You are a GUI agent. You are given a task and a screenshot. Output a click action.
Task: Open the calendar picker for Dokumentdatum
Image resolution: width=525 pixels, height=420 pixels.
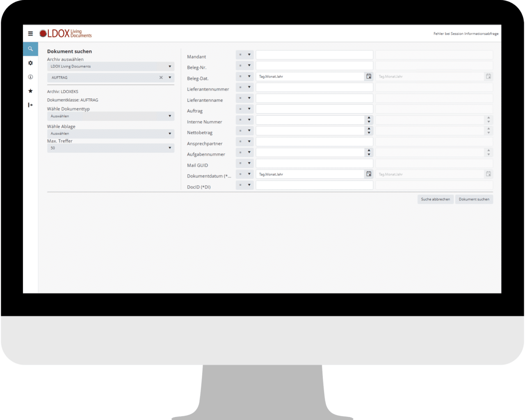click(x=368, y=174)
